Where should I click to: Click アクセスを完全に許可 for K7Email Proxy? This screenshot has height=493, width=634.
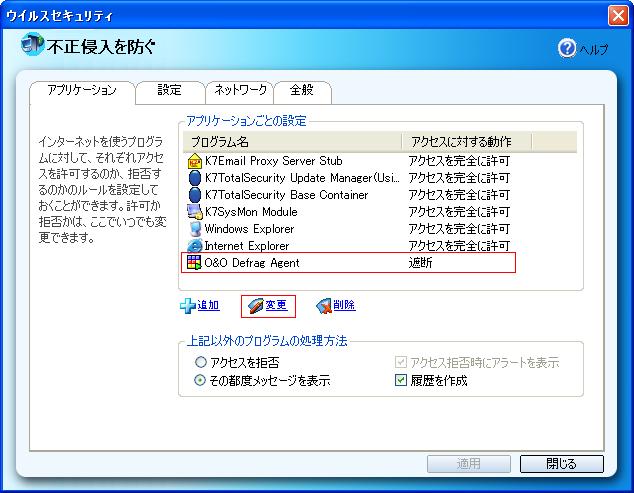459,161
